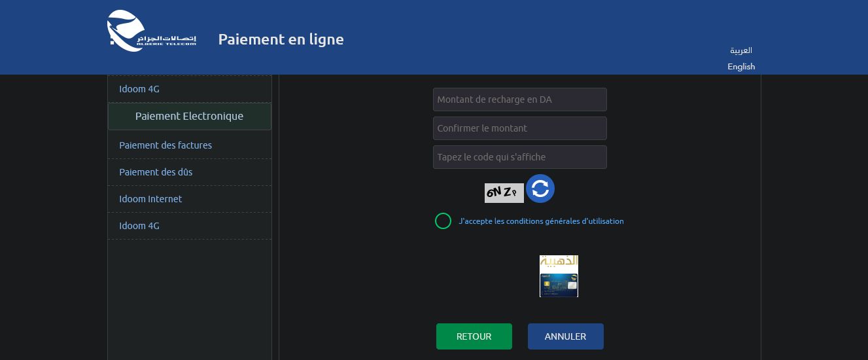Open Idoom 4G above Paiement Electronique header
868x360 pixels.
point(190,89)
